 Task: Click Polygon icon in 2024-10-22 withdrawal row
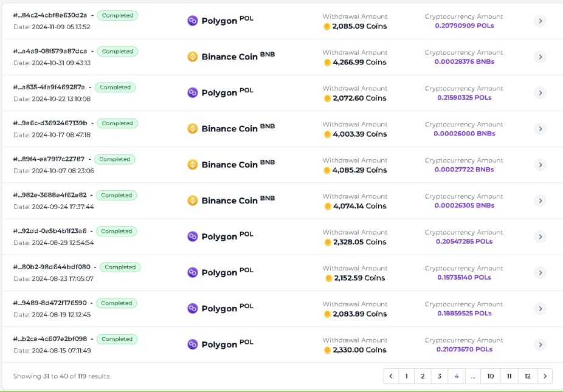point(193,92)
